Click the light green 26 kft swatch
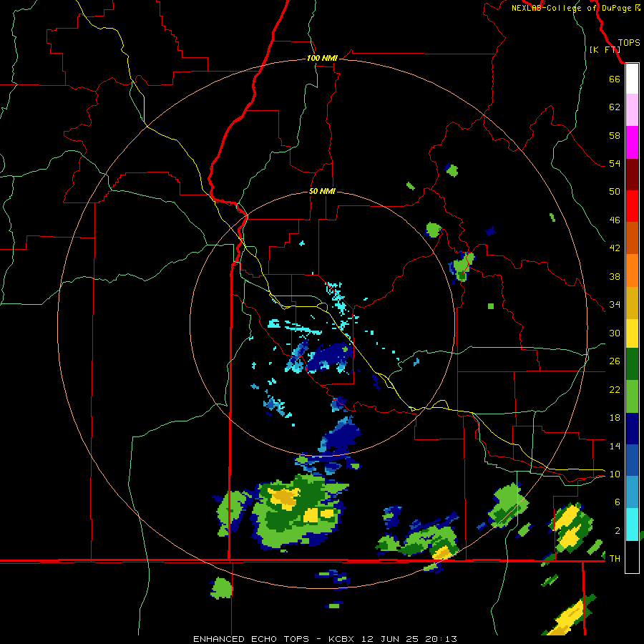 tap(632, 396)
